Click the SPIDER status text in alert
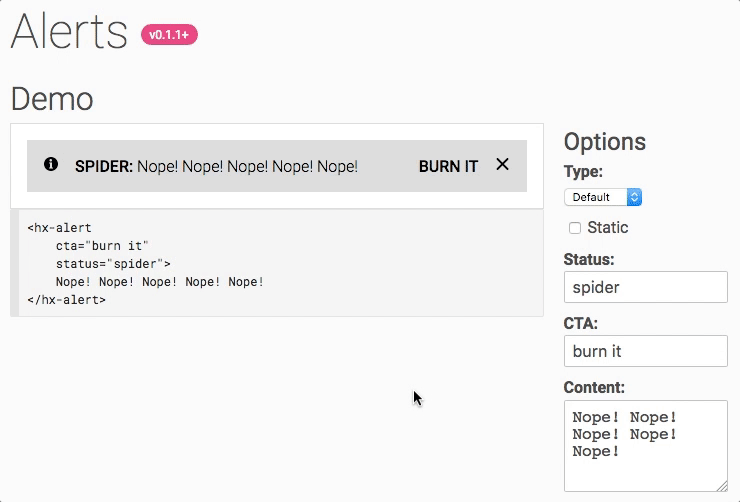 (104, 166)
